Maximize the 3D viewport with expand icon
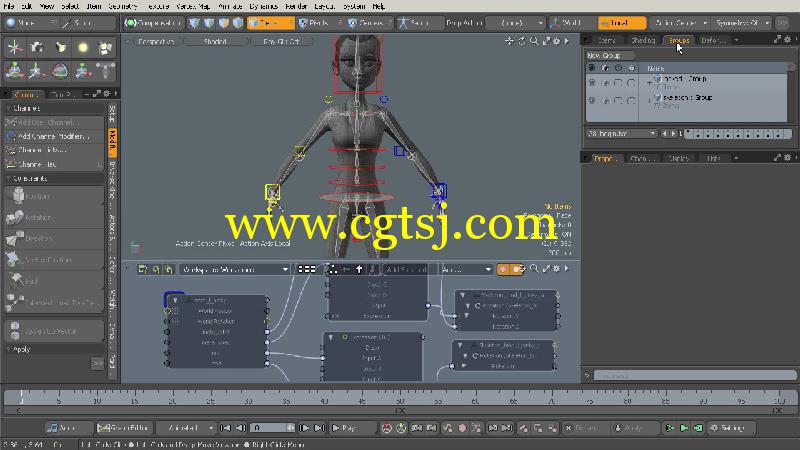800x450 pixels. pyautogui.click(x=546, y=41)
